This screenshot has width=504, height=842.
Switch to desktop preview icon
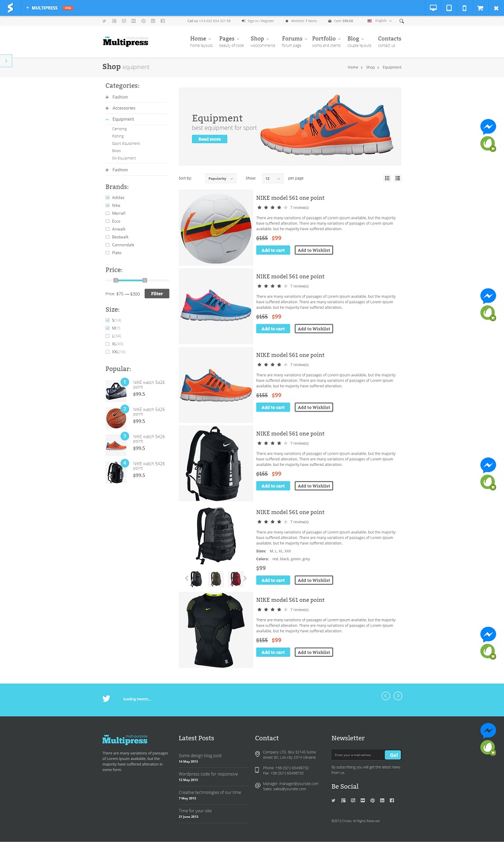pyautogui.click(x=433, y=8)
